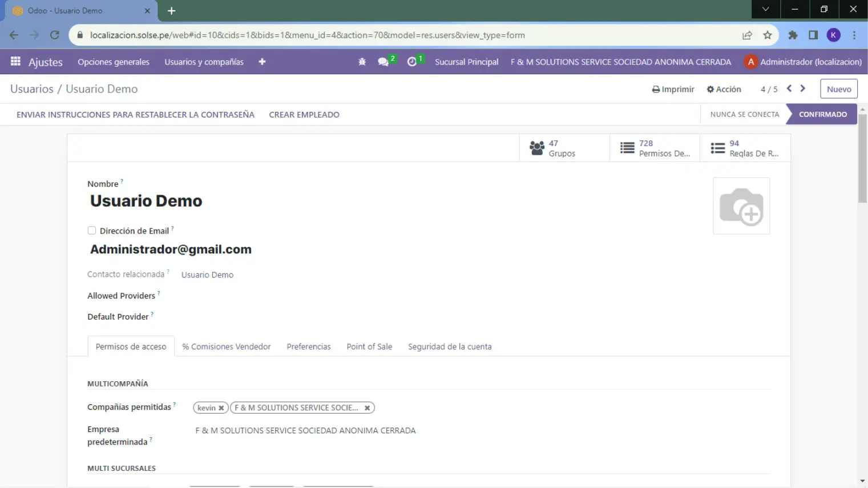868x488 pixels.
Task: Select the Confirmado status
Action: click(x=822, y=114)
